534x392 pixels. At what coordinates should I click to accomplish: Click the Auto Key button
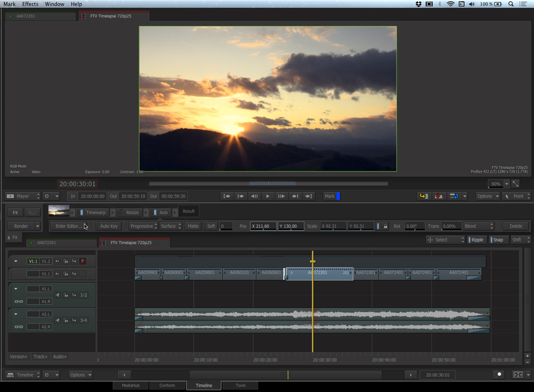pos(109,226)
